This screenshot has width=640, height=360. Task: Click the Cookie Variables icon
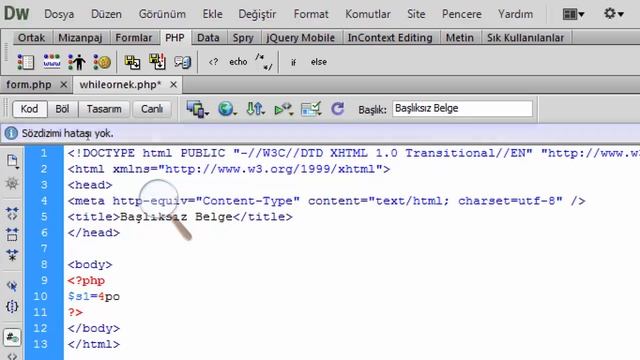tap(102, 62)
